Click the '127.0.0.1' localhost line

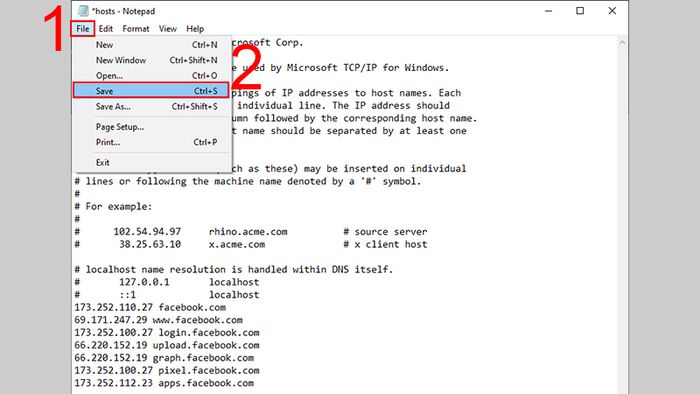pos(167,282)
